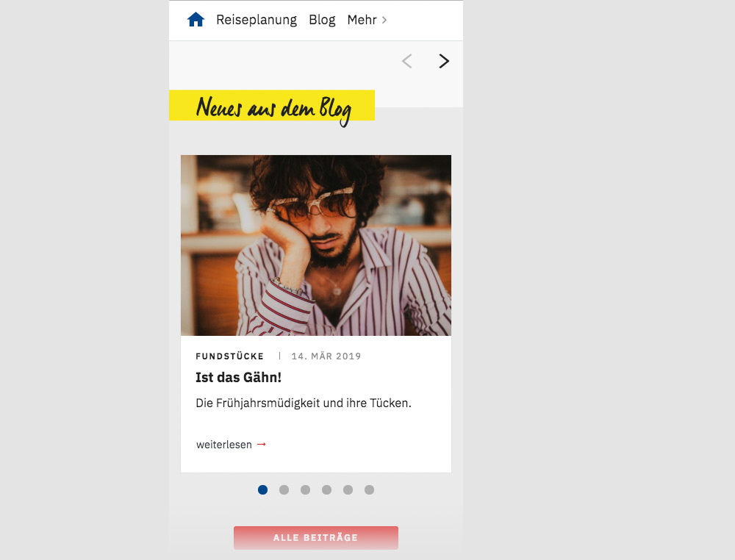This screenshot has height=560, width=735.
Task: Open the Fundstücke category link
Action: tap(229, 356)
